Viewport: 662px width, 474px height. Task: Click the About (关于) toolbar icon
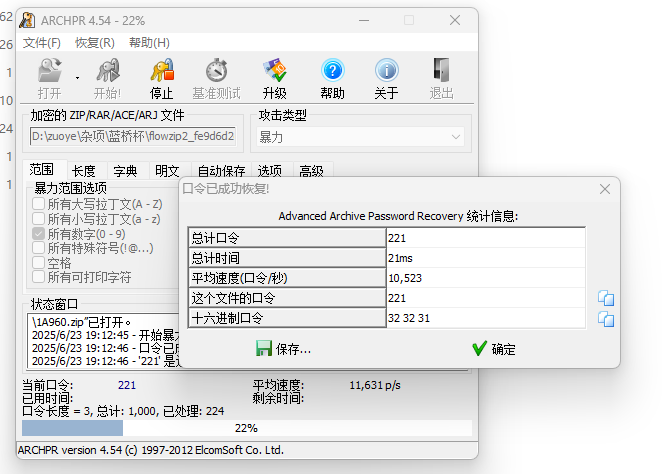click(x=386, y=70)
